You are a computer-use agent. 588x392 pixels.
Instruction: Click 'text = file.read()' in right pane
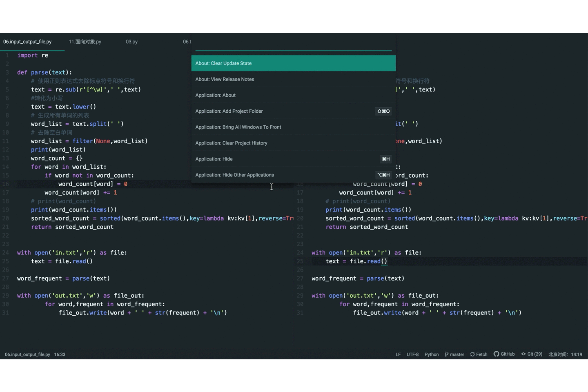coord(356,261)
